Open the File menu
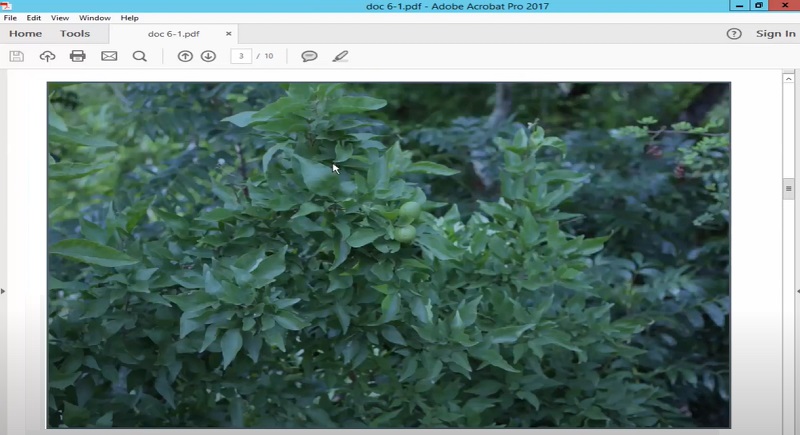Viewport: 800px width, 435px height. pyautogui.click(x=10, y=18)
